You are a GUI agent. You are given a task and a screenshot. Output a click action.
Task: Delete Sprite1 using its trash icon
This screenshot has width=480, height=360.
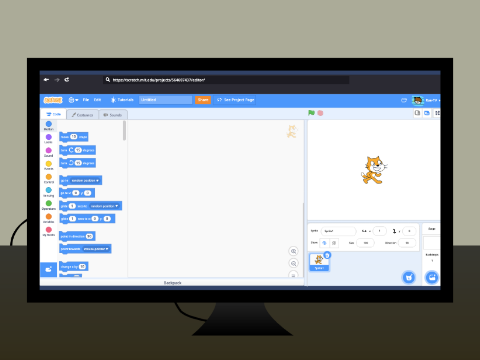click(327, 255)
